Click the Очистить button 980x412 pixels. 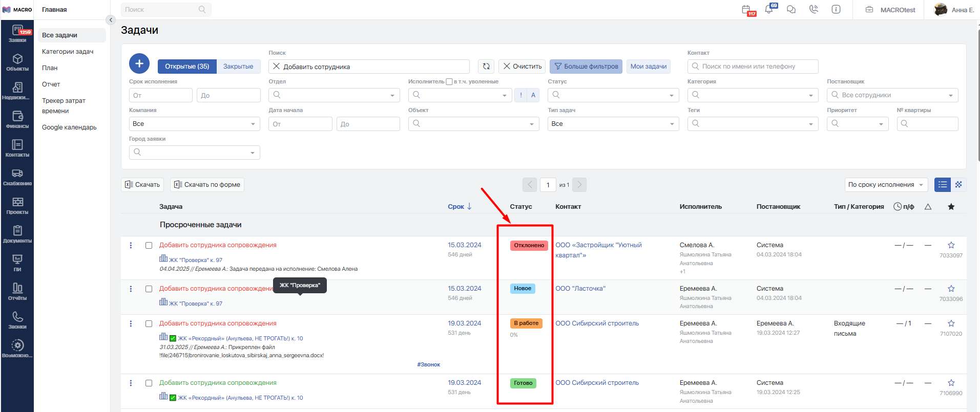[522, 67]
